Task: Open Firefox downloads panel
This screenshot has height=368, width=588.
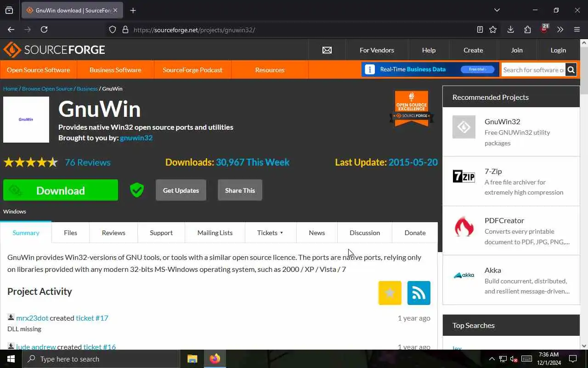Action: (x=510, y=29)
